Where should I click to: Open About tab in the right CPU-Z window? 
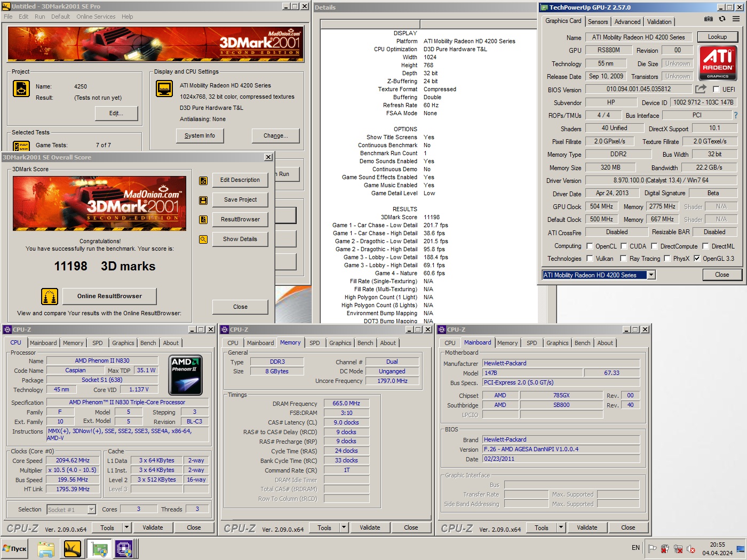point(605,343)
